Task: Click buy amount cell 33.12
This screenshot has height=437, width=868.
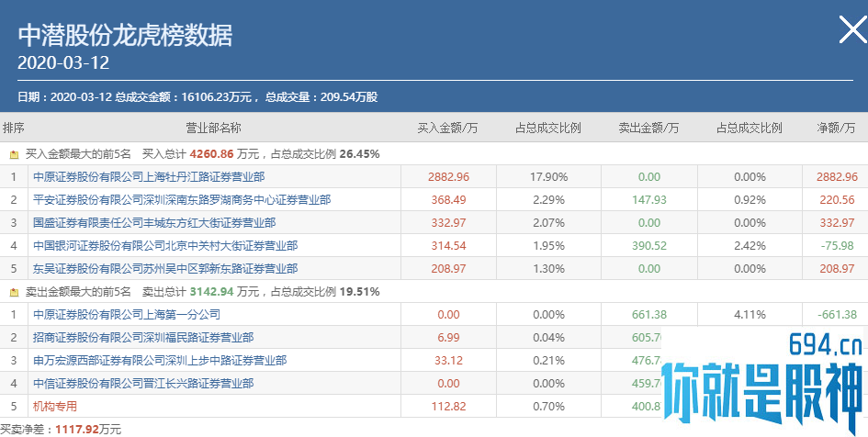Action: click(x=448, y=361)
